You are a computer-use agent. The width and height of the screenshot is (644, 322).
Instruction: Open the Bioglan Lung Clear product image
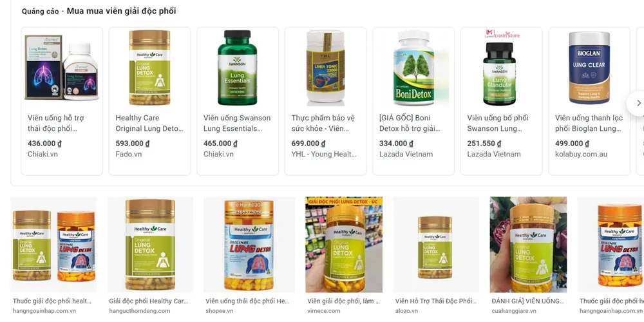pos(589,68)
